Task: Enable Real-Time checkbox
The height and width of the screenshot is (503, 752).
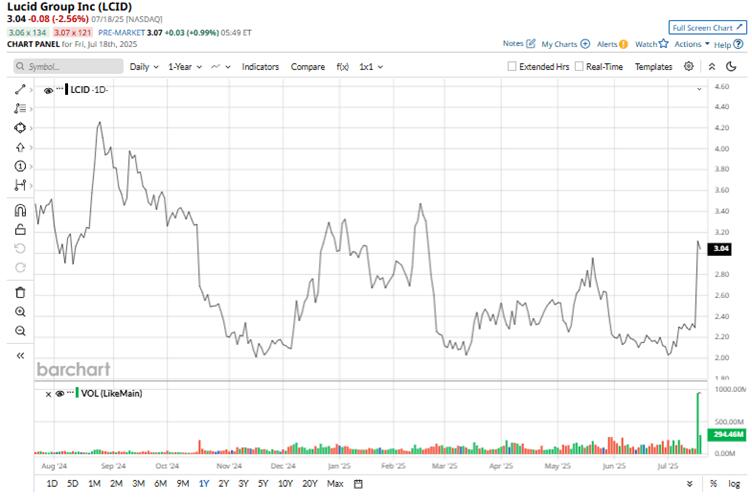Action: click(579, 66)
